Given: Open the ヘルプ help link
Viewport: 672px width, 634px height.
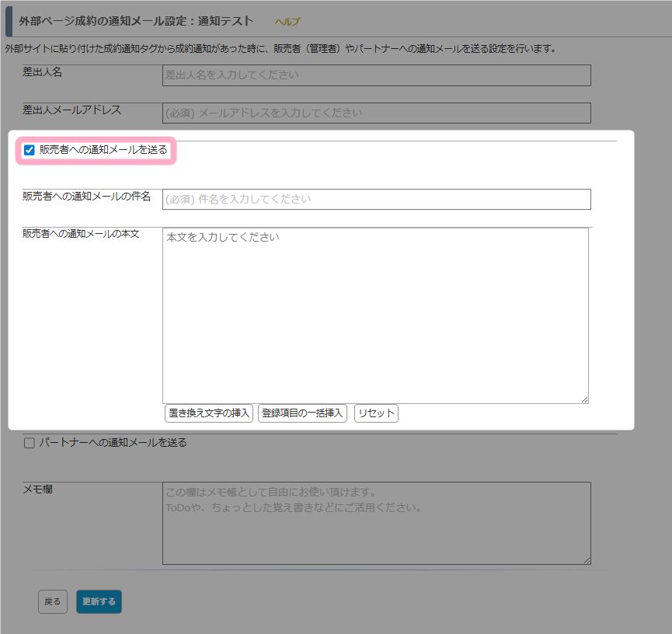Looking at the screenshot, I should (x=287, y=23).
